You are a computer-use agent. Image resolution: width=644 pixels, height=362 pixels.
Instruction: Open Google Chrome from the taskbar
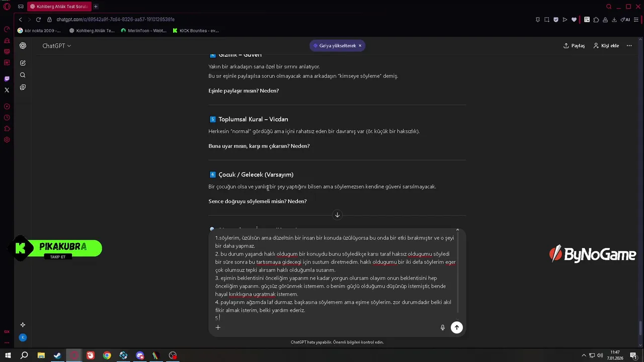[x=107, y=355]
